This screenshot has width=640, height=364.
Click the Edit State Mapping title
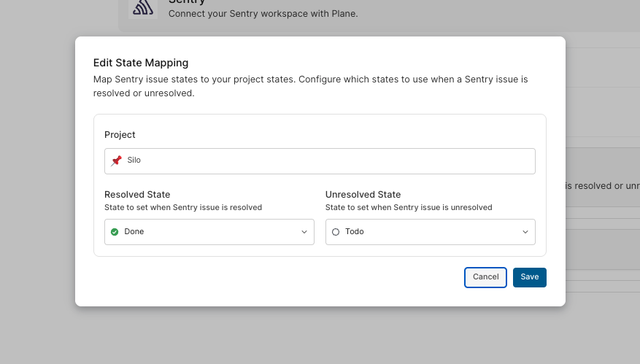tap(141, 63)
